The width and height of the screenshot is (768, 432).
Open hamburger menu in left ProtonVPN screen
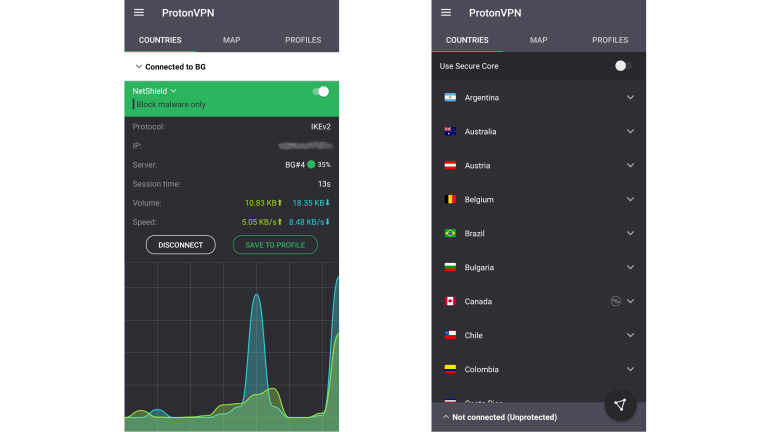tap(139, 13)
